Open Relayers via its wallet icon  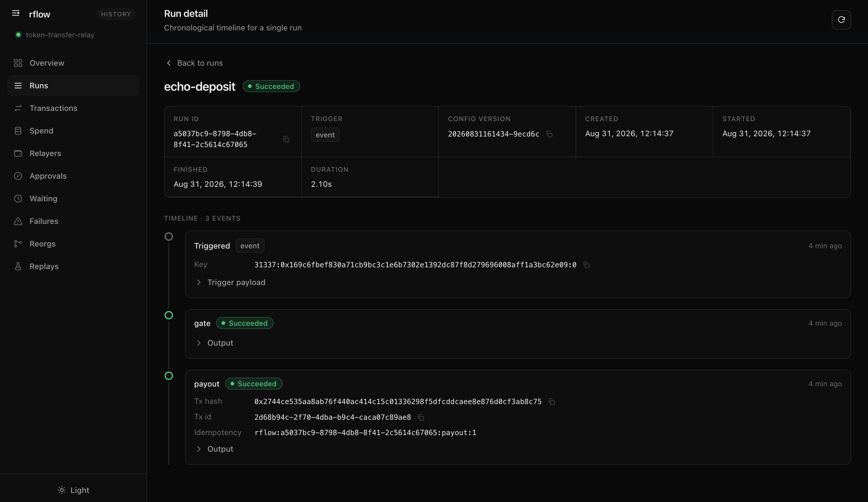pos(18,153)
